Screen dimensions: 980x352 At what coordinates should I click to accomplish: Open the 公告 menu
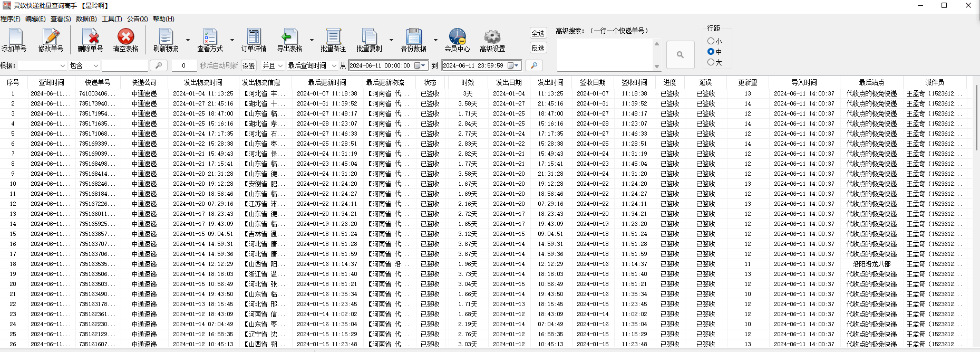point(137,19)
